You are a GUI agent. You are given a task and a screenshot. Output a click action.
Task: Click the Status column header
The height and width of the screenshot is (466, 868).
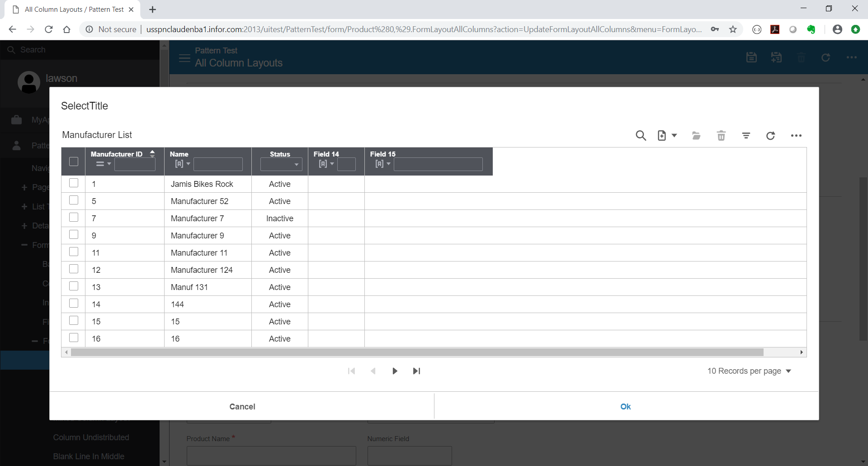(280, 154)
